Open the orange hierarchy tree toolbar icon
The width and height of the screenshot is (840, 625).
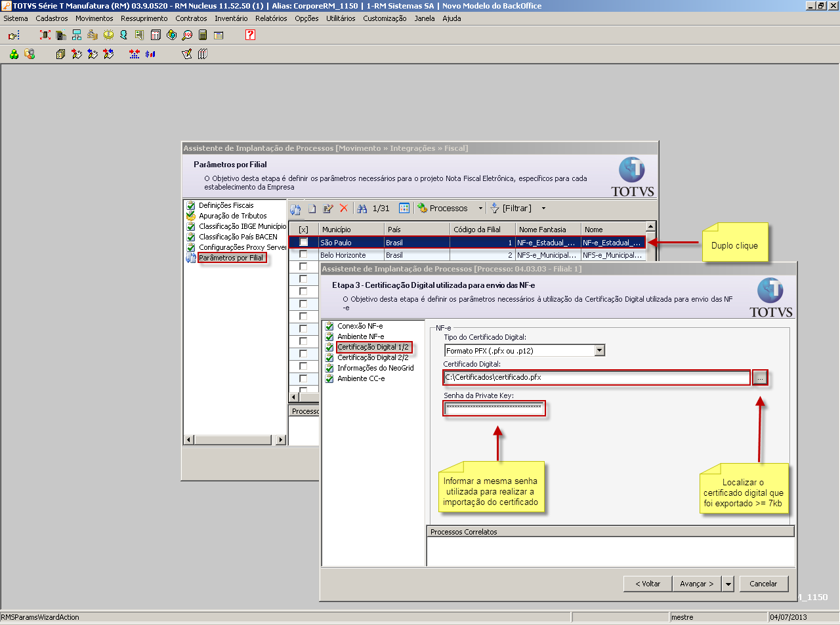93,35
